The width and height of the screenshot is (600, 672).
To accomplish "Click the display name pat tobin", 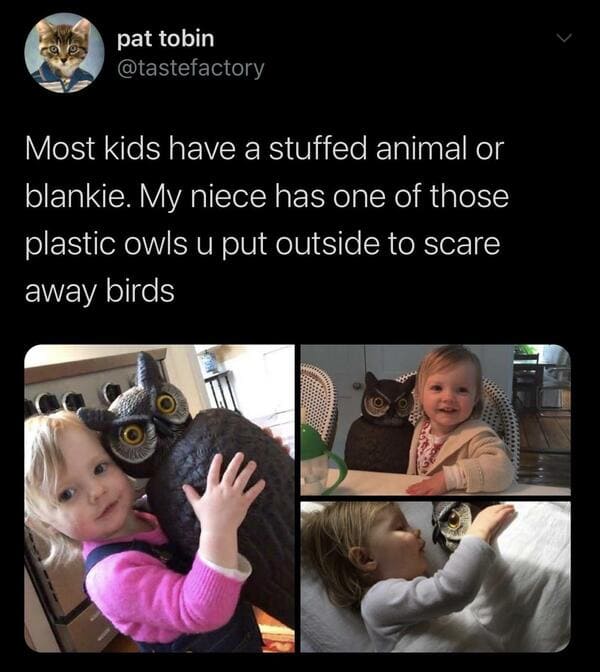I will coord(165,39).
